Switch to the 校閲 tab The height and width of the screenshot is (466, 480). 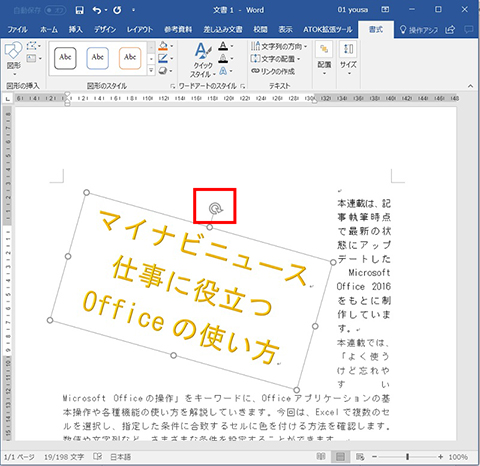pyautogui.click(x=260, y=30)
